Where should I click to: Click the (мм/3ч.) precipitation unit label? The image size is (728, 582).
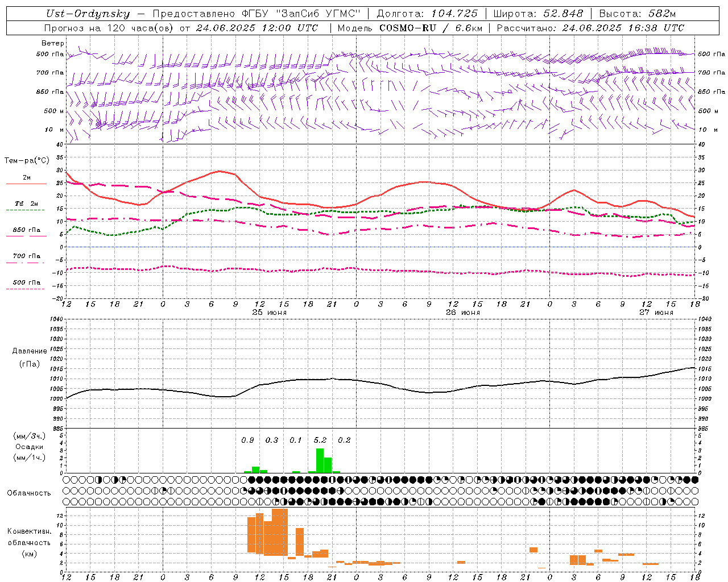click(29, 436)
